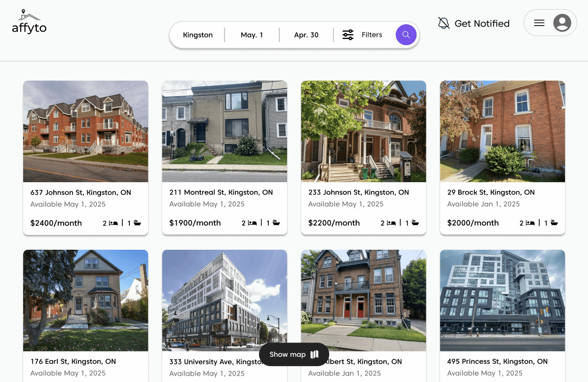The width and height of the screenshot is (588, 382).
Task: Click Available May 1, 2025 on 333 University Ave
Action: pos(207,374)
